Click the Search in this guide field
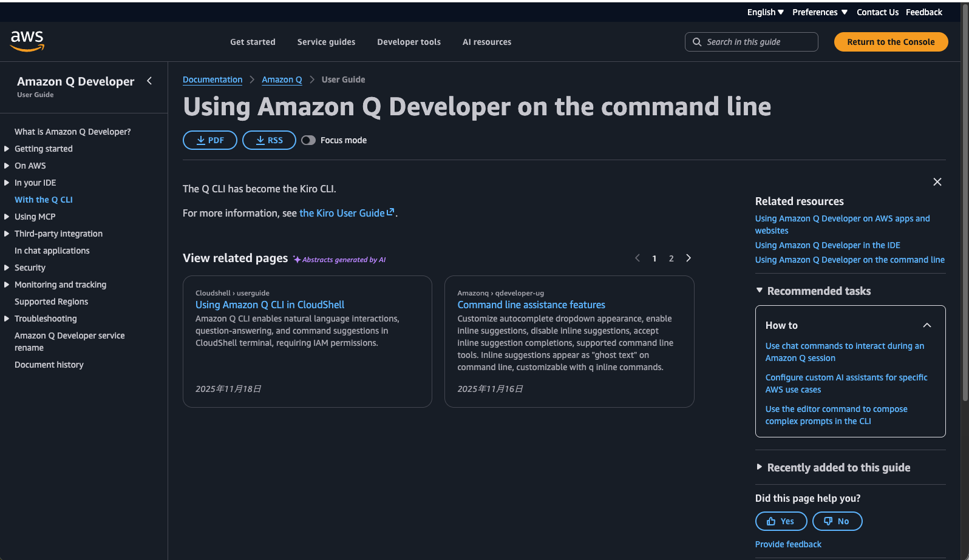The image size is (969, 560). (x=752, y=42)
